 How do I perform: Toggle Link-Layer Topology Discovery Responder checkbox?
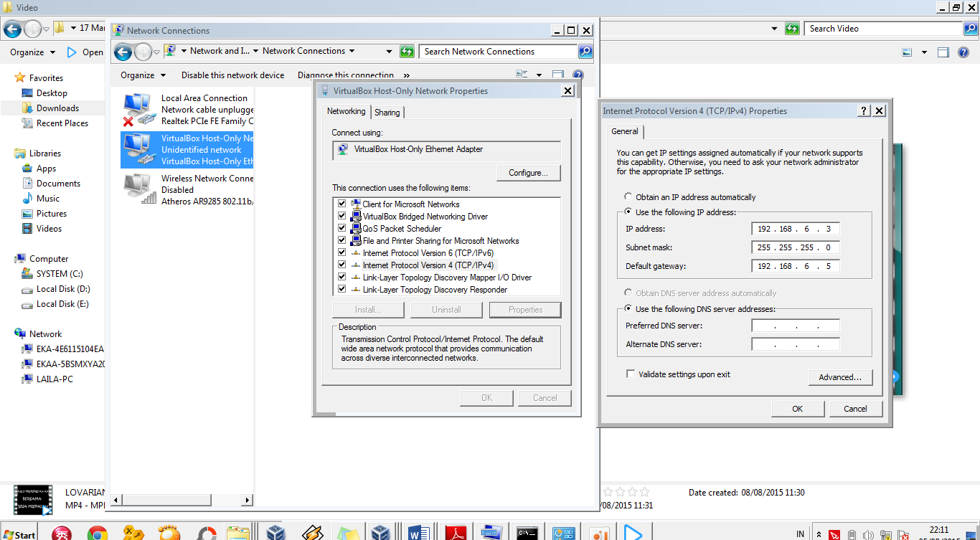[x=341, y=290]
